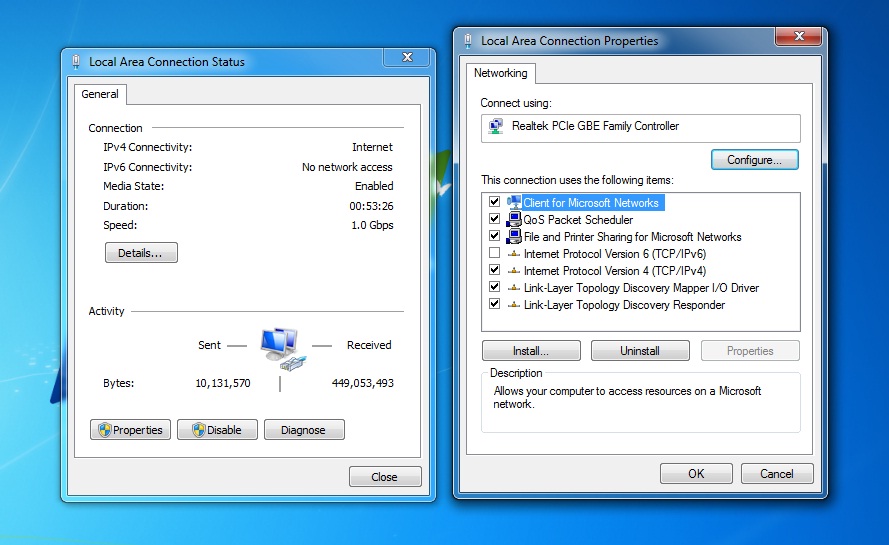Click the Realtek PCIe GBE Family Controller field

[641, 128]
